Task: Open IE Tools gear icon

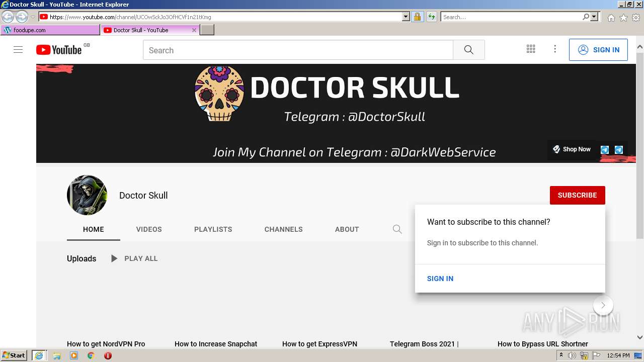Action: tap(636, 18)
